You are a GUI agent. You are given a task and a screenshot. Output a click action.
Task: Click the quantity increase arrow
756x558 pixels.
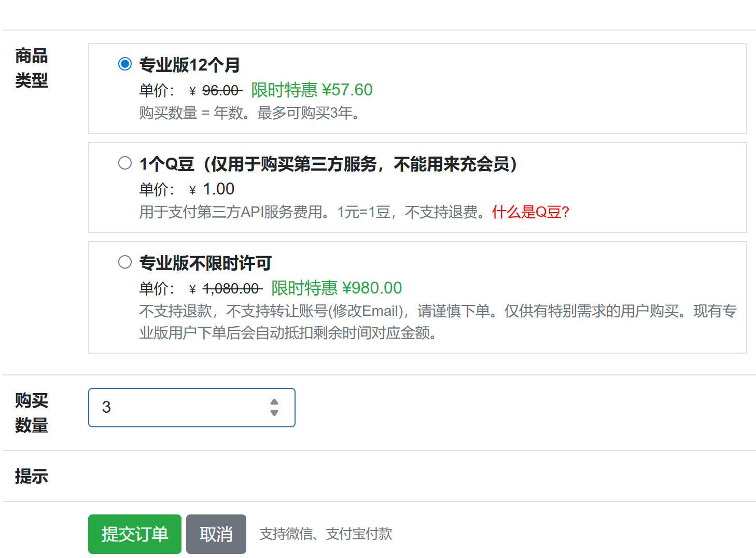click(274, 402)
